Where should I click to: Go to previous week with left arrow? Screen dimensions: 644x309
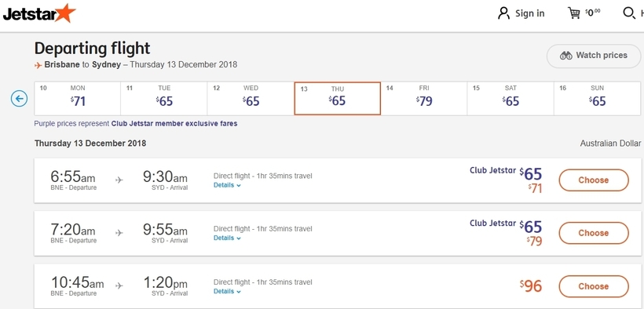19,99
